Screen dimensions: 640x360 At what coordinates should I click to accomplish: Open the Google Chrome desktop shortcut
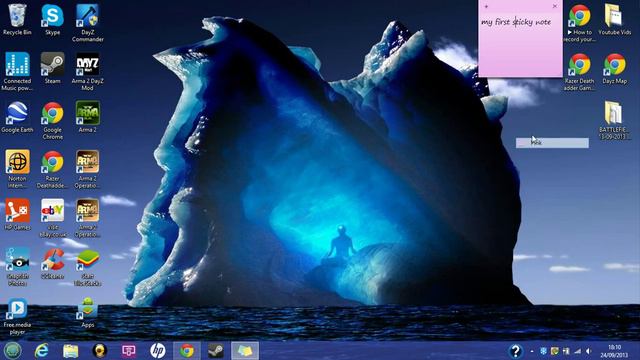[52, 120]
